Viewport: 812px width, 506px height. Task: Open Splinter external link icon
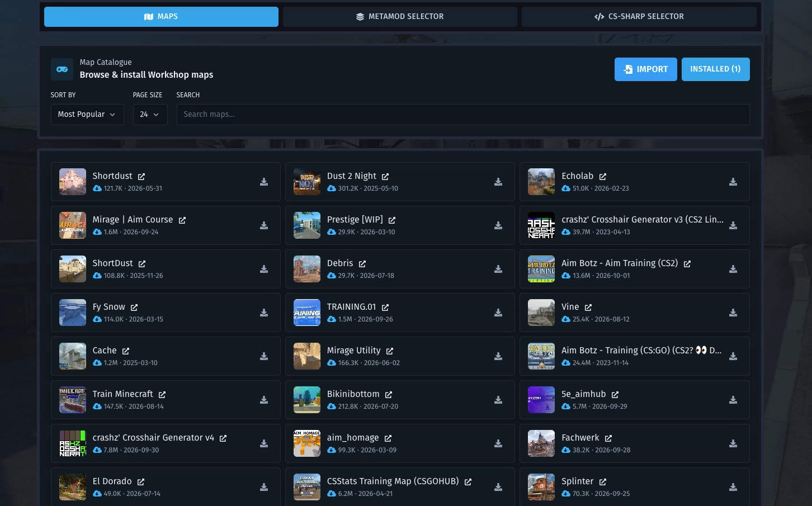pos(603,482)
